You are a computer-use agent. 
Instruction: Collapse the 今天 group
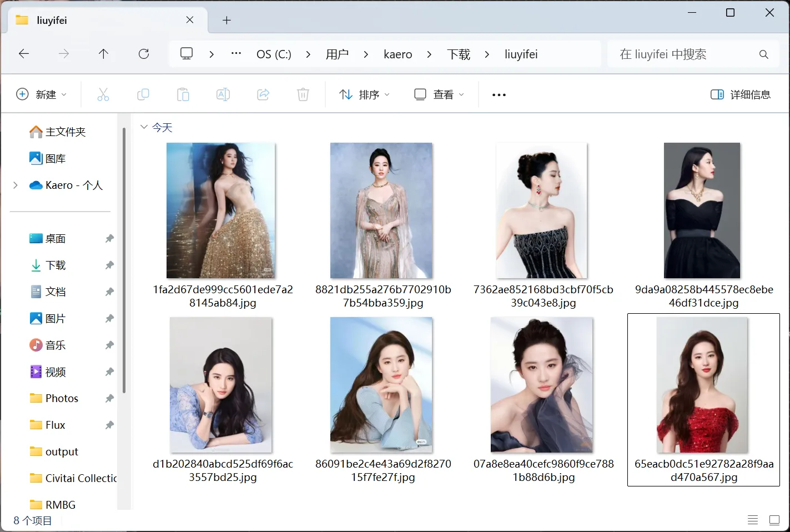[x=144, y=127]
